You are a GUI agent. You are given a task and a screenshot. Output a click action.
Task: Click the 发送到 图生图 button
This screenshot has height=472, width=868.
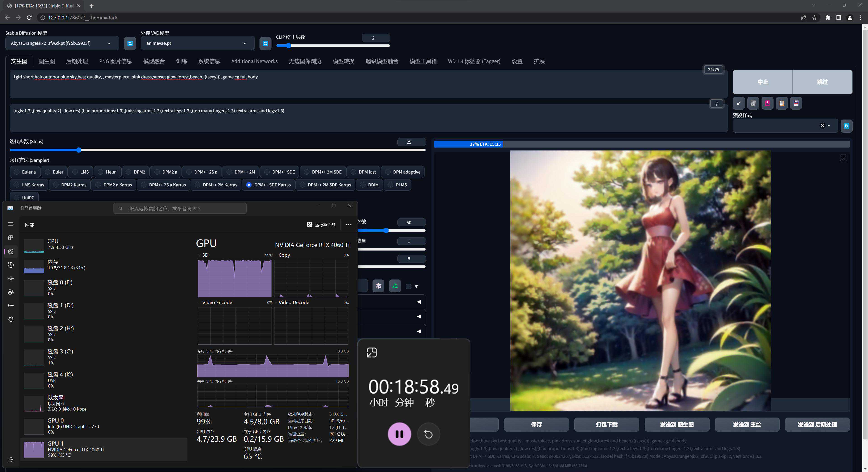[x=677, y=425]
